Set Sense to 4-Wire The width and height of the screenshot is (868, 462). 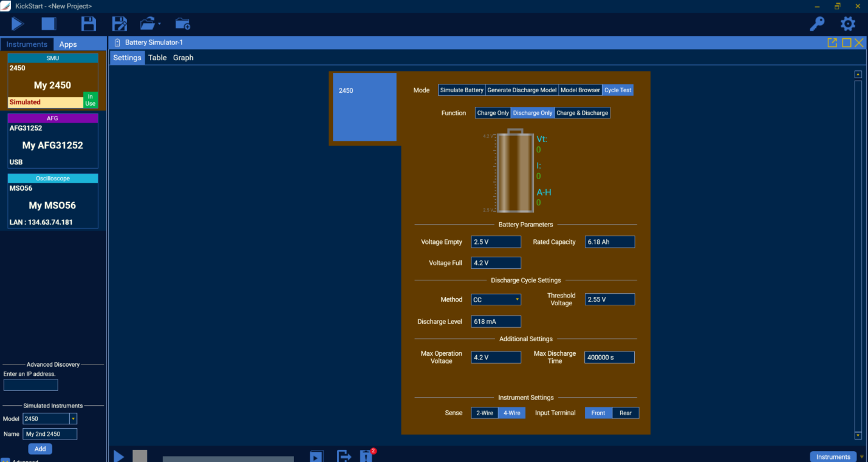(x=511, y=413)
